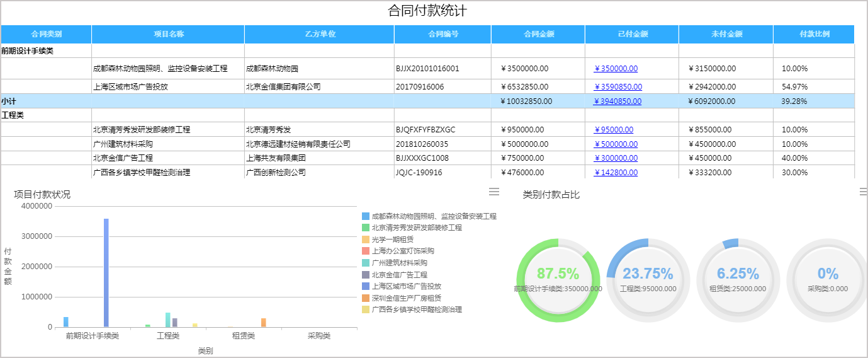Click contract number 201810260035

point(422,144)
